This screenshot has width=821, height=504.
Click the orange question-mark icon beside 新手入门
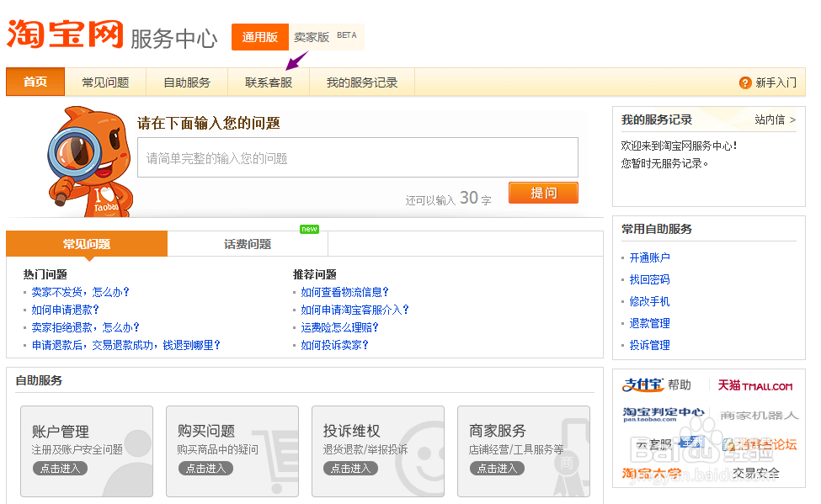pyautogui.click(x=745, y=82)
